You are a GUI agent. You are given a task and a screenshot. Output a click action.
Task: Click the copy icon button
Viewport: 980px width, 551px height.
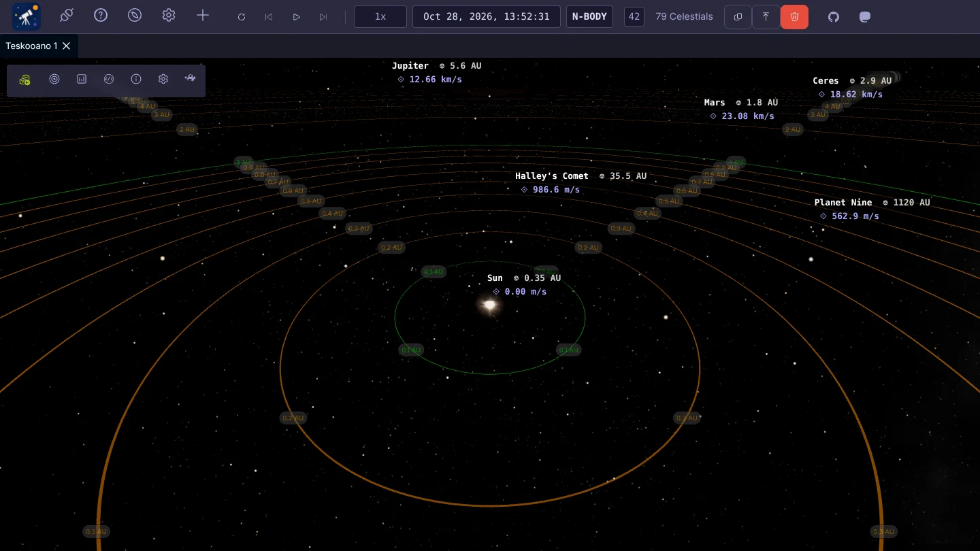coord(738,17)
